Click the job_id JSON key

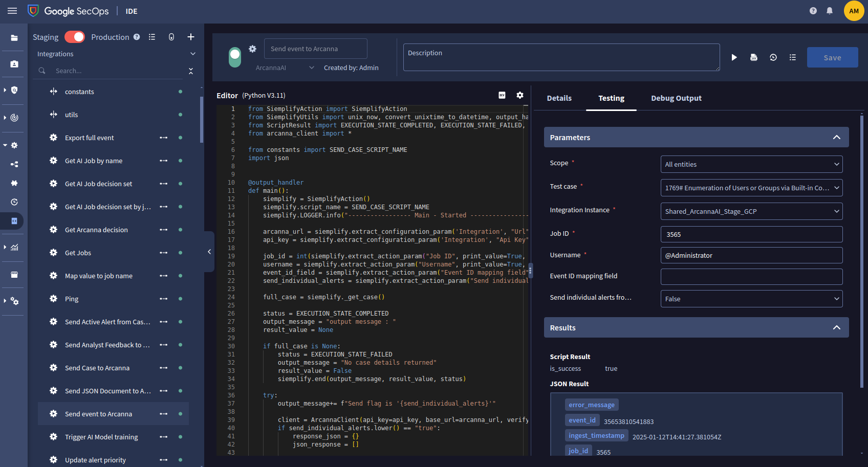tap(578, 451)
